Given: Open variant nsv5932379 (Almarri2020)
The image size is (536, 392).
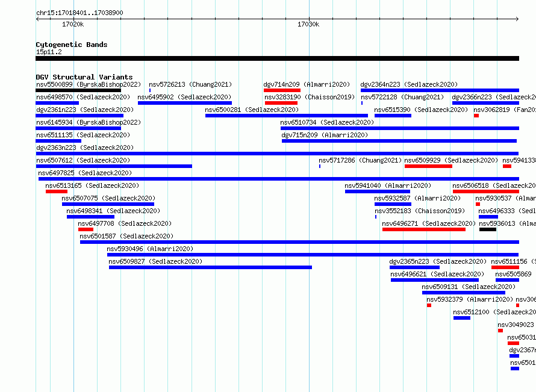Looking at the screenshot, I should 470,299.
